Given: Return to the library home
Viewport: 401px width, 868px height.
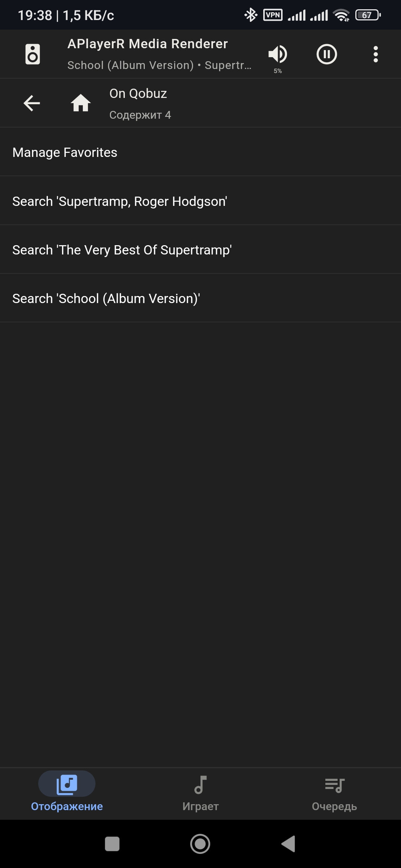Looking at the screenshot, I should click(81, 103).
